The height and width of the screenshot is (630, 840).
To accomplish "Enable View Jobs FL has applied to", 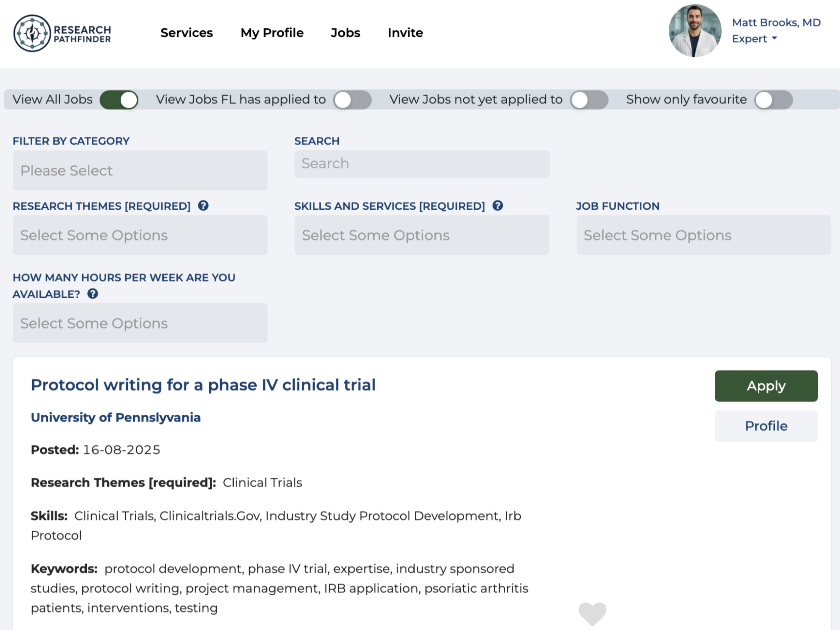I will click(x=352, y=100).
